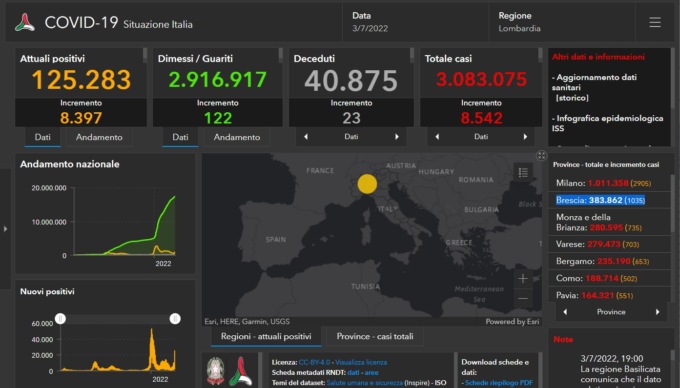Select the Varese province row
This screenshot has height=388, width=680.
pyautogui.click(x=609, y=245)
